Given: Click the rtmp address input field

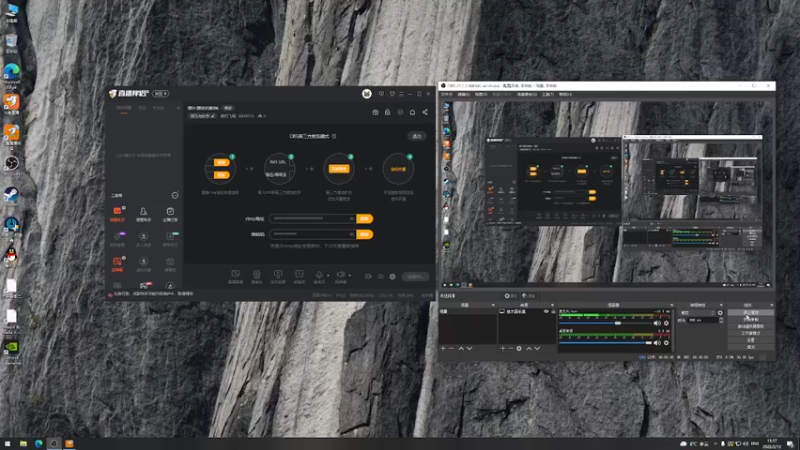Looking at the screenshot, I should (312, 218).
